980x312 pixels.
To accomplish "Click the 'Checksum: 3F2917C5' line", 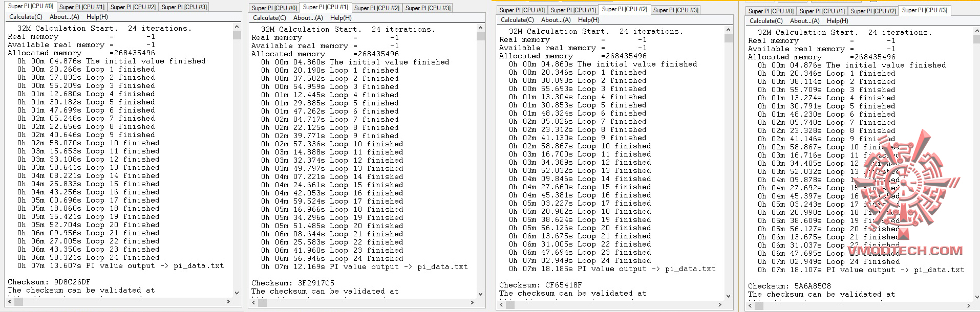I will pyautogui.click(x=293, y=283).
